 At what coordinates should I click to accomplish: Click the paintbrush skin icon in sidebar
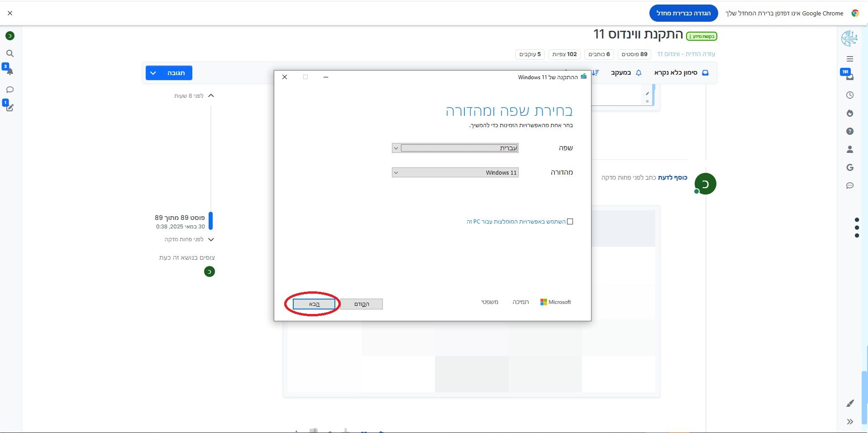850,403
